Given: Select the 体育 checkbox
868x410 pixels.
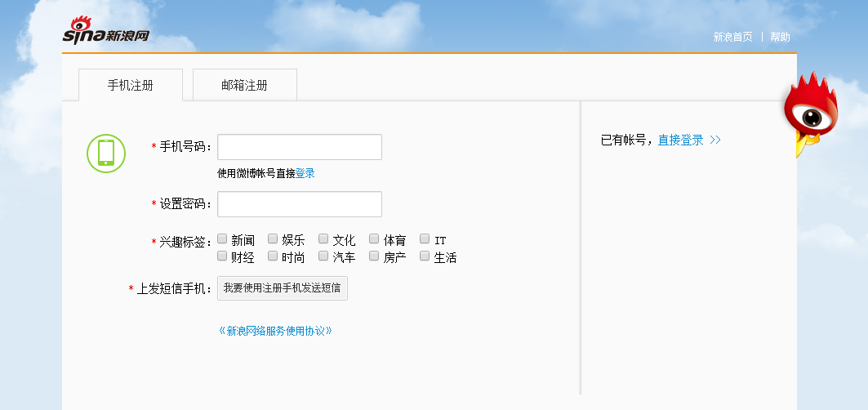Looking at the screenshot, I should 374,239.
